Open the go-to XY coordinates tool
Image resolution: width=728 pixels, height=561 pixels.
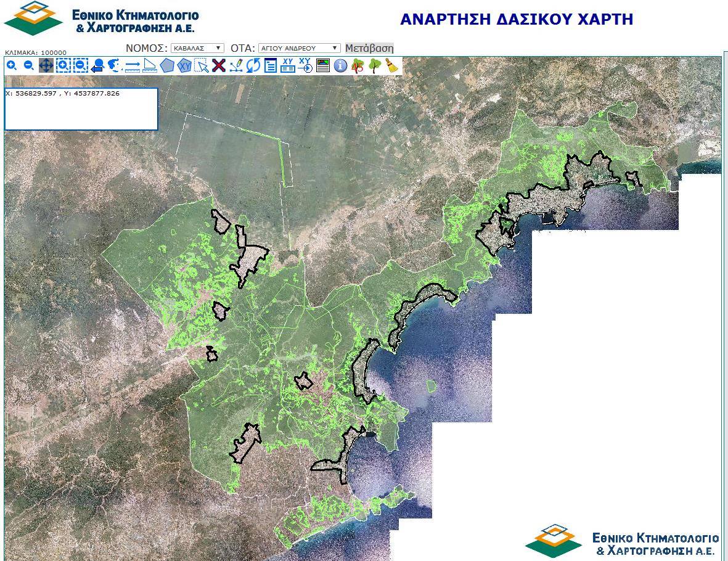pyautogui.click(x=305, y=65)
